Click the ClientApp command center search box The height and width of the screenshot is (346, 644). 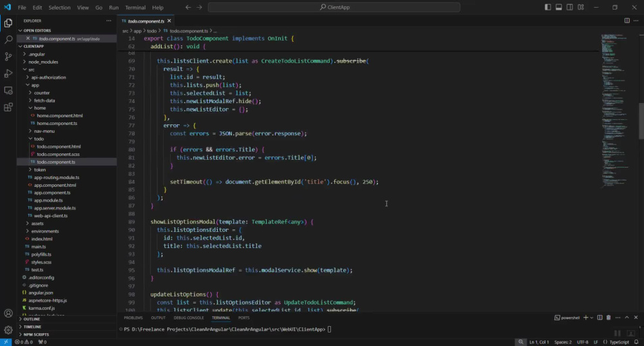(334, 7)
